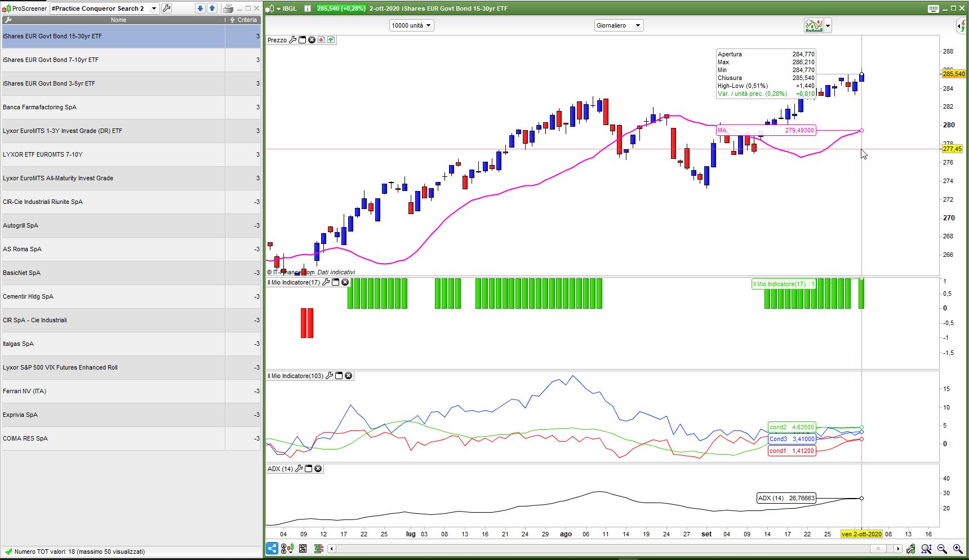This screenshot has width=969, height=560.
Task: Click the blue share icon below chart
Action: 272,548
